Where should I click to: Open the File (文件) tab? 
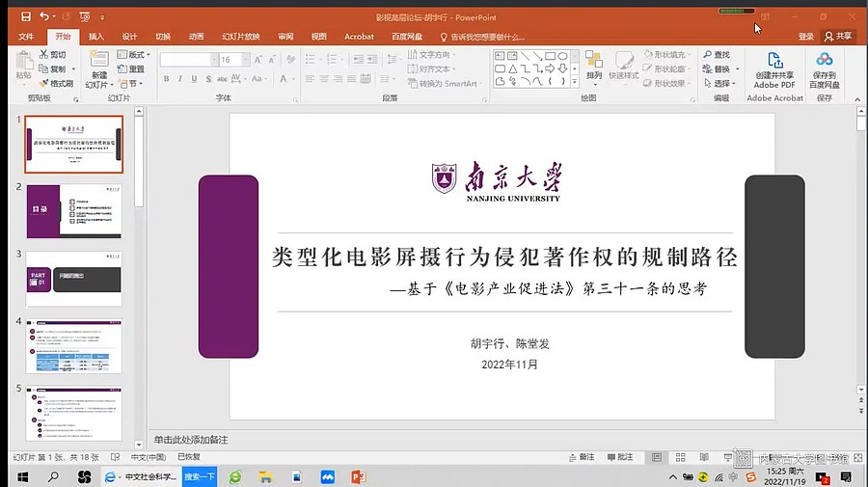(26, 37)
